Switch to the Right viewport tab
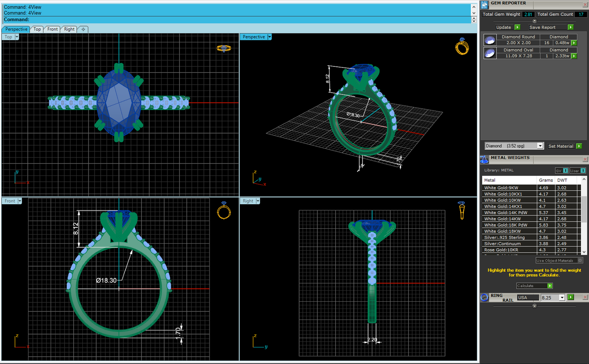The image size is (589, 364). click(x=69, y=29)
